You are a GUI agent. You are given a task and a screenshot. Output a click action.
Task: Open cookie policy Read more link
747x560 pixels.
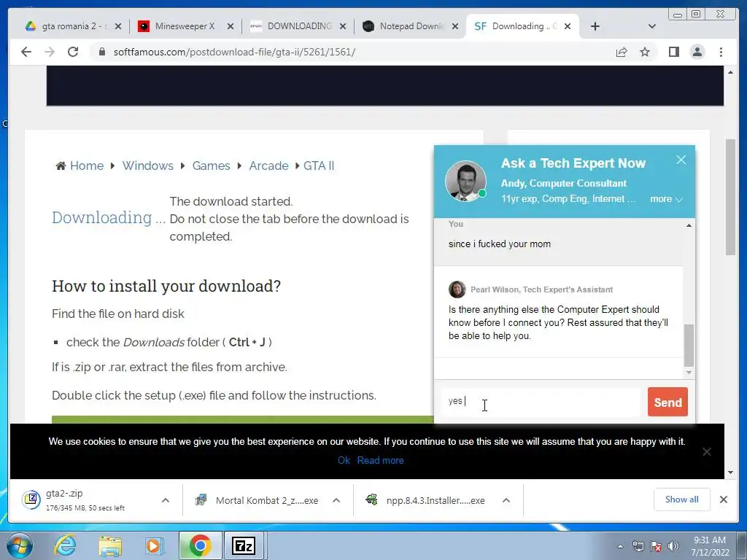pos(380,460)
